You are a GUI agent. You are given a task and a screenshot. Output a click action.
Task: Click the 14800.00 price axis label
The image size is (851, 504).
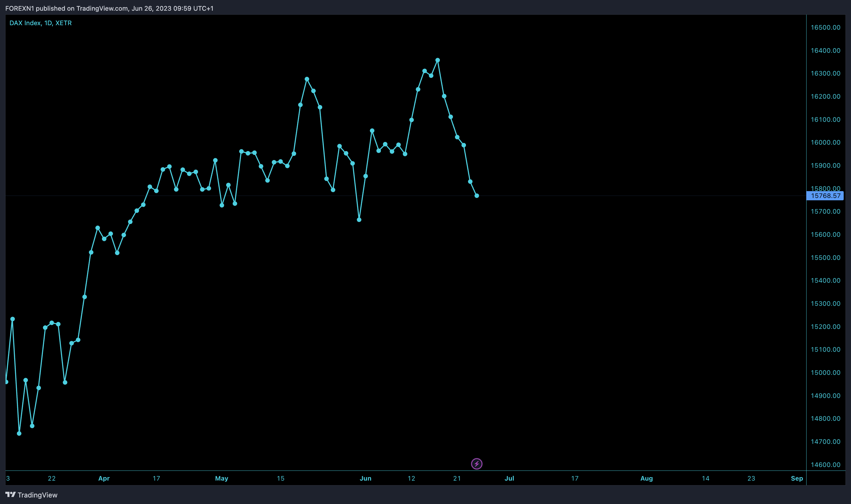[x=826, y=418]
